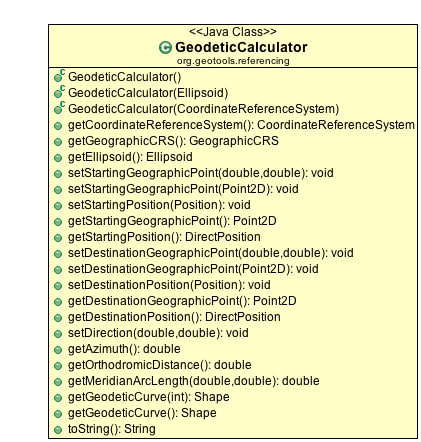Screen dimensions: 421x442
Task: Click the method icon beside setDirection(double,double)
Action: 58,334
